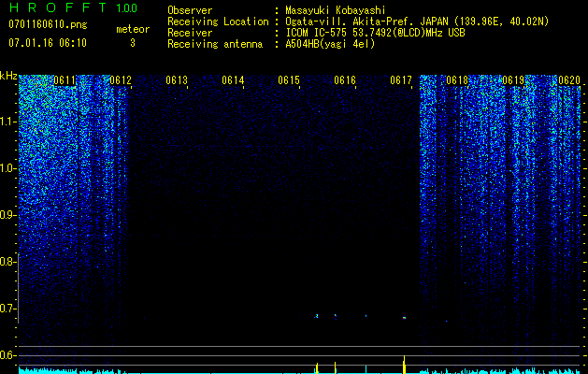
Task: Click the 0.7 kHz frequency label
Action: 7,309
